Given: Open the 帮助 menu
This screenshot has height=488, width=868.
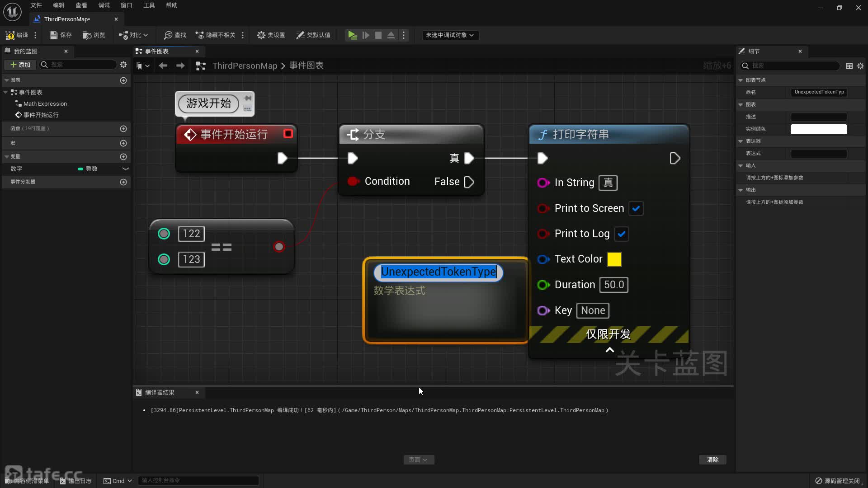Looking at the screenshot, I should pyautogui.click(x=172, y=5).
